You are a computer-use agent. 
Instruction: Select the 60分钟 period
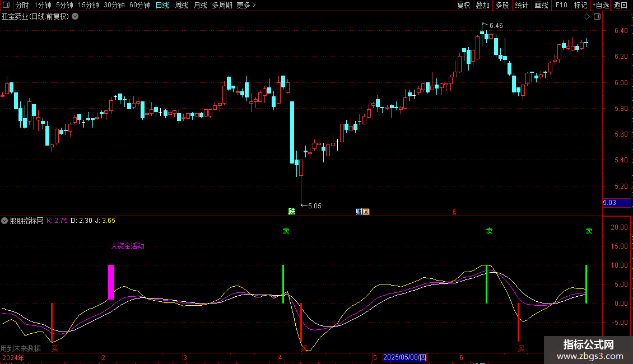pyautogui.click(x=140, y=5)
